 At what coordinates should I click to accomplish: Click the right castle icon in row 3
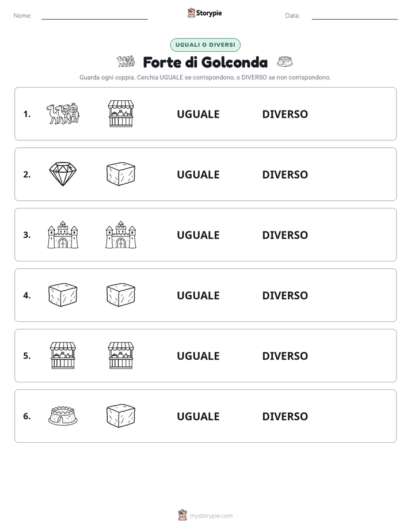[121, 235]
